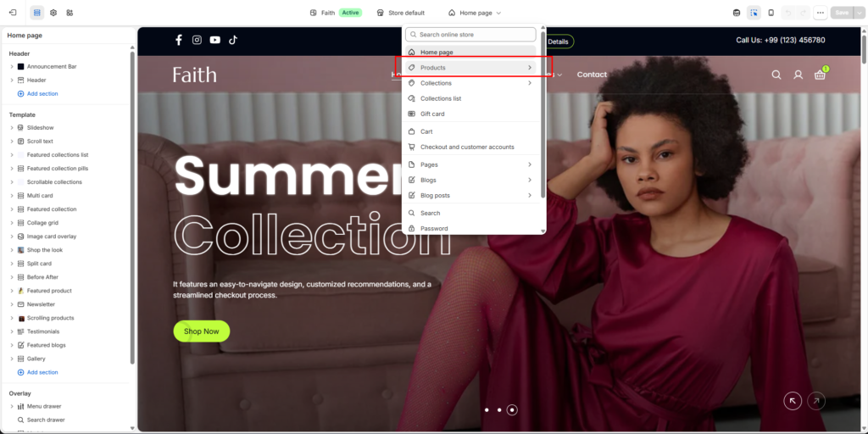Open the YouTube social icon
Screen dimensions: 868x434
click(214, 40)
